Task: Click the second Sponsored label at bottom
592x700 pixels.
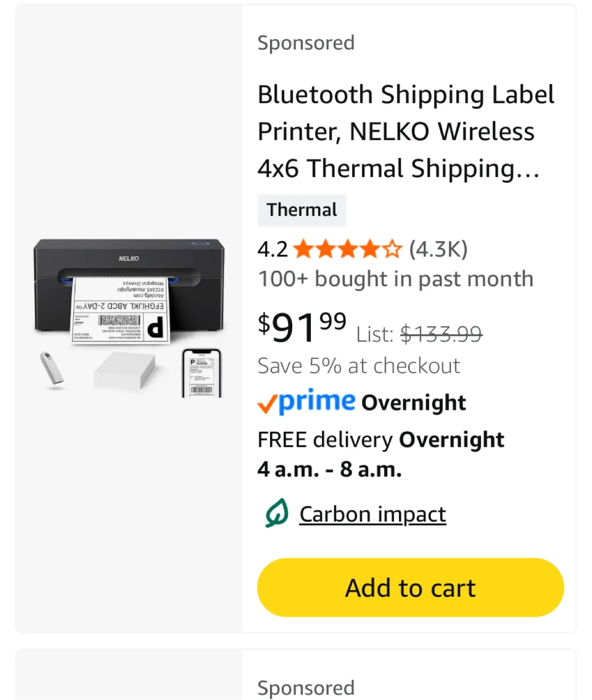Action: pyautogui.click(x=305, y=688)
